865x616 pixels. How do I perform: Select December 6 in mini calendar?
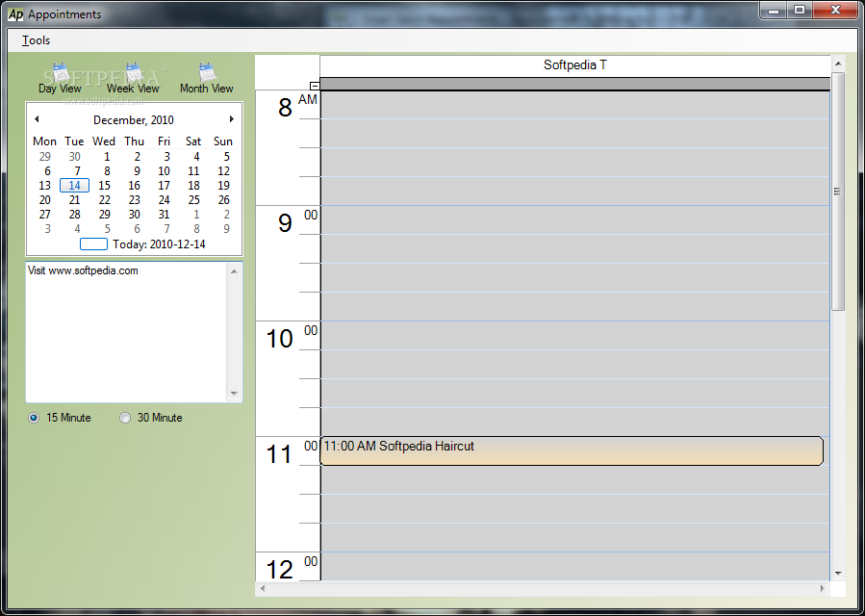click(x=47, y=171)
